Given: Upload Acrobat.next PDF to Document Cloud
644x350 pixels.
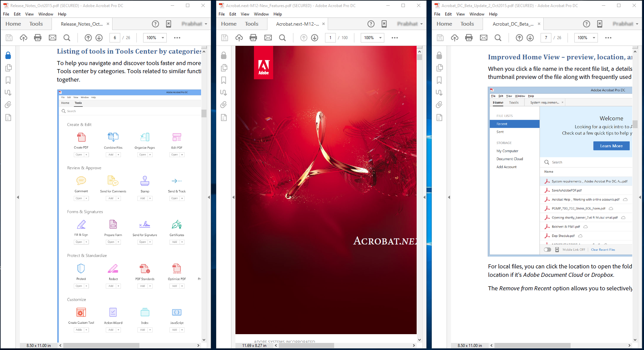Looking at the screenshot, I should (x=239, y=38).
